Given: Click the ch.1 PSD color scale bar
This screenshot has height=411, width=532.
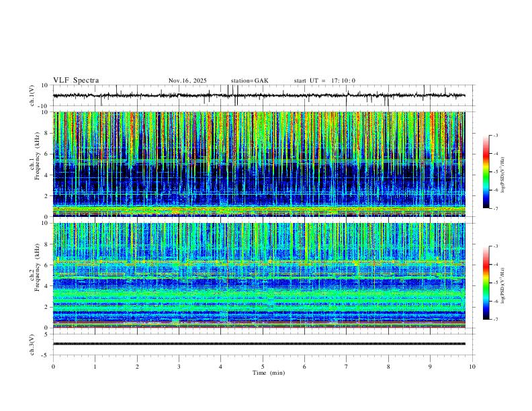Looking at the screenshot, I should (x=486, y=172).
